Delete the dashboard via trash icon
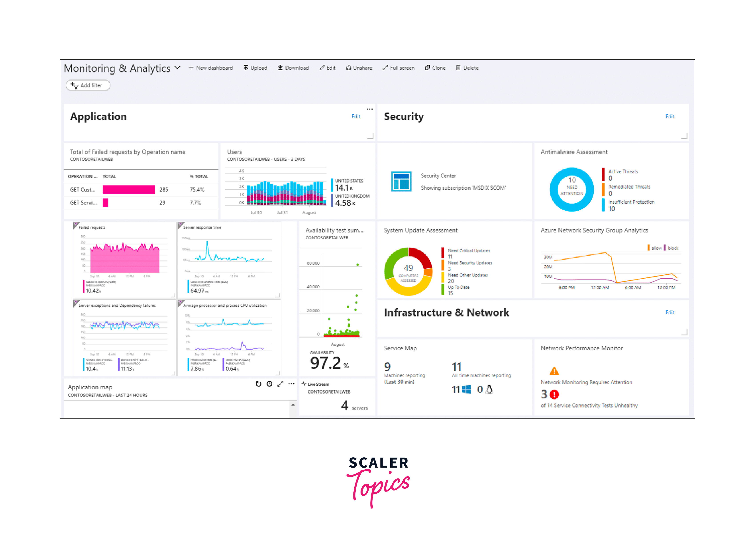 click(x=458, y=68)
